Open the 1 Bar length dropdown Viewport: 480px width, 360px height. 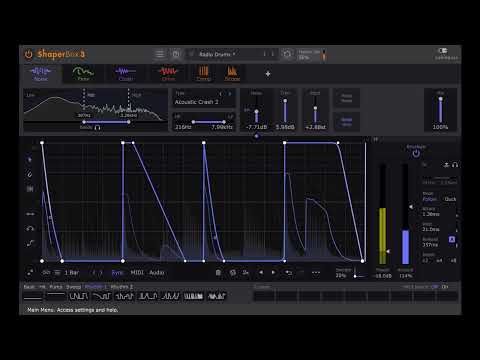(x=72, y=273)
